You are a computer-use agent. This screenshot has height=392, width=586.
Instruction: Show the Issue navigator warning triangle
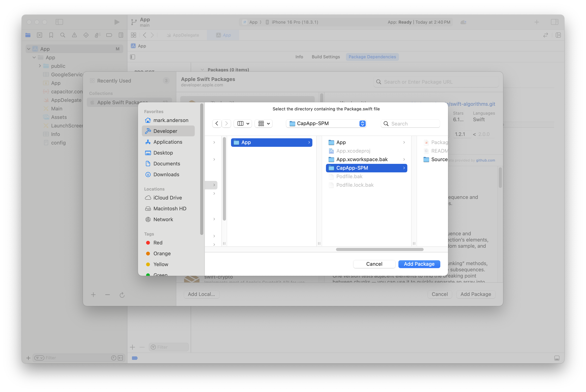point(74,35)
